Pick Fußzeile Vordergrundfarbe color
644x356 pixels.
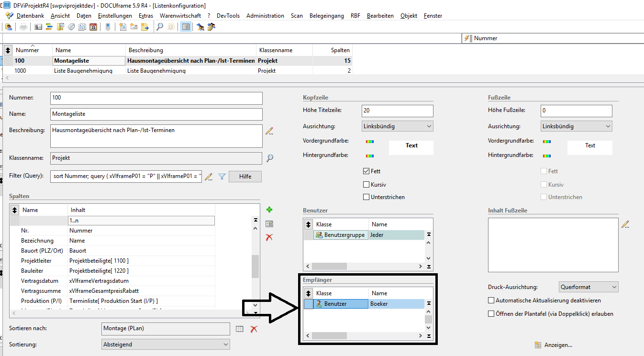tap(547, 141)
